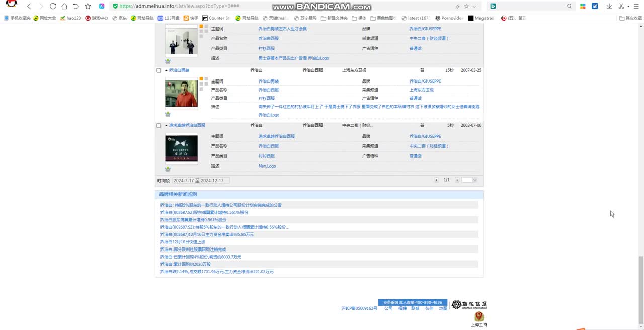Bookmark page with the star icon
The width and height of the screenshot is (644, 330).
point(88,6)
